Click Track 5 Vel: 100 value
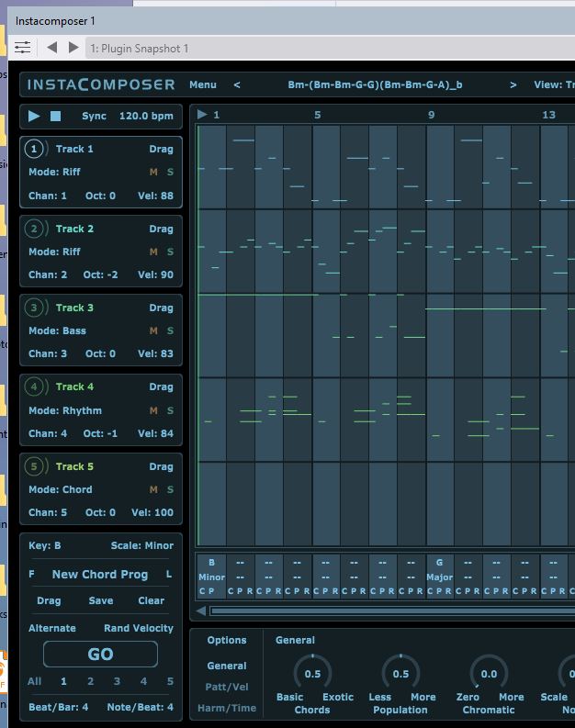This screenshot has height=728, width=575. (152, 512)
